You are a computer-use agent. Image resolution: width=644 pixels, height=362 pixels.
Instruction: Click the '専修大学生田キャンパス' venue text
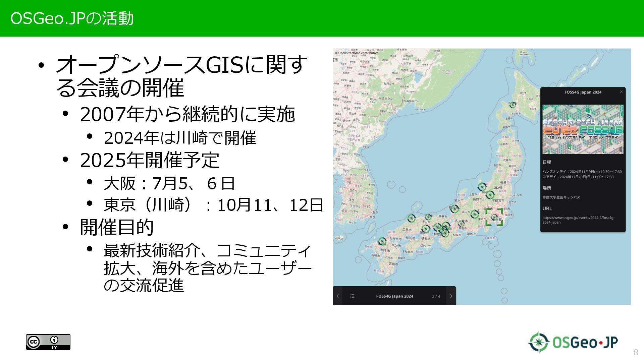point(561,197)
